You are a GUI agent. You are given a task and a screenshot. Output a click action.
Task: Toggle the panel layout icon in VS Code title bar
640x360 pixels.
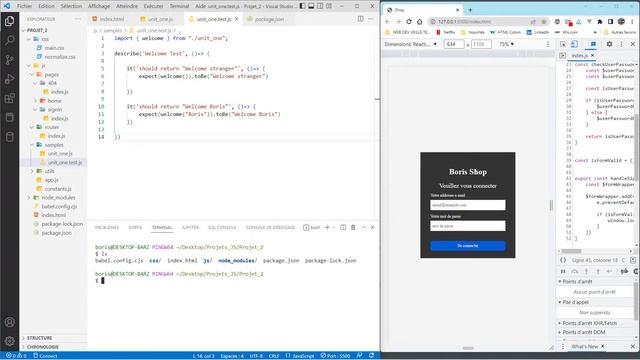point(311,6)
